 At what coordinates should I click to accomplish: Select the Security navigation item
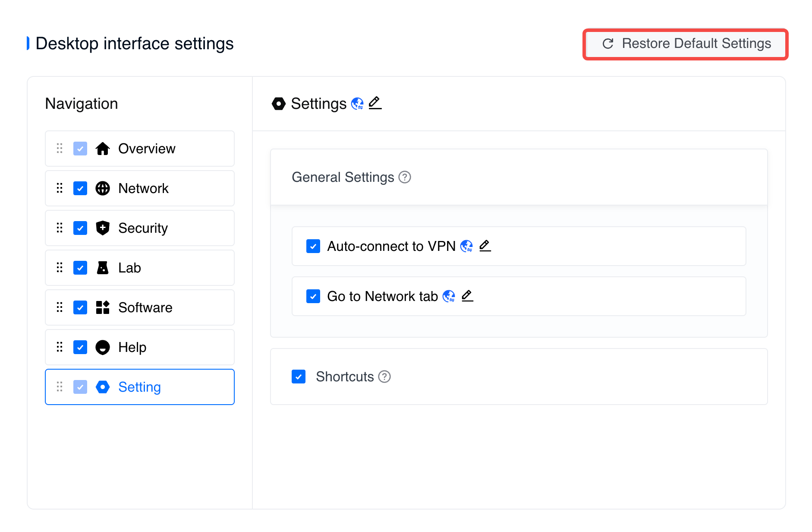(143, 228)
